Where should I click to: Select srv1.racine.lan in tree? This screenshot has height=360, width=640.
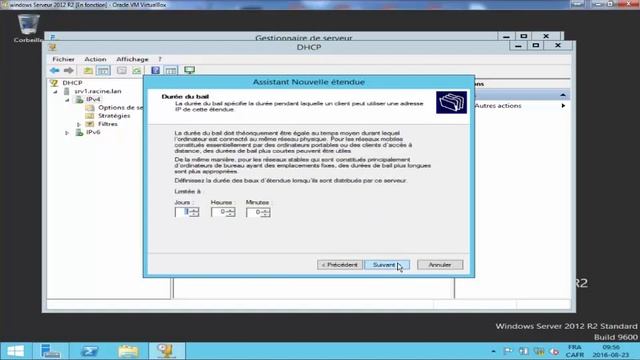98,91
